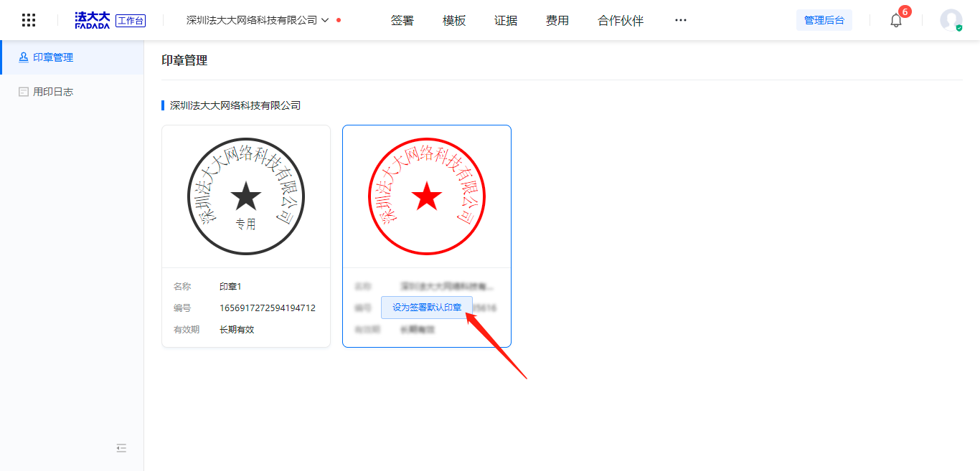Open the user avatar profile menu
Screen dimensions: 980x471
(951, 20)
